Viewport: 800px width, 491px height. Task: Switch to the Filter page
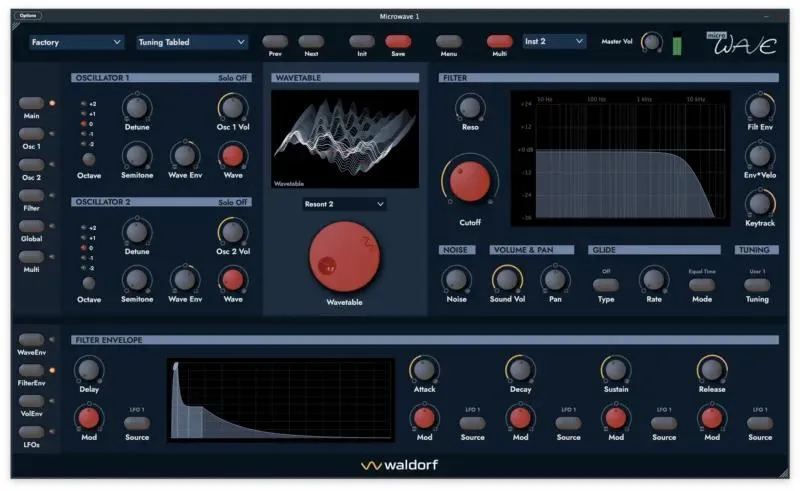(32, 195)
